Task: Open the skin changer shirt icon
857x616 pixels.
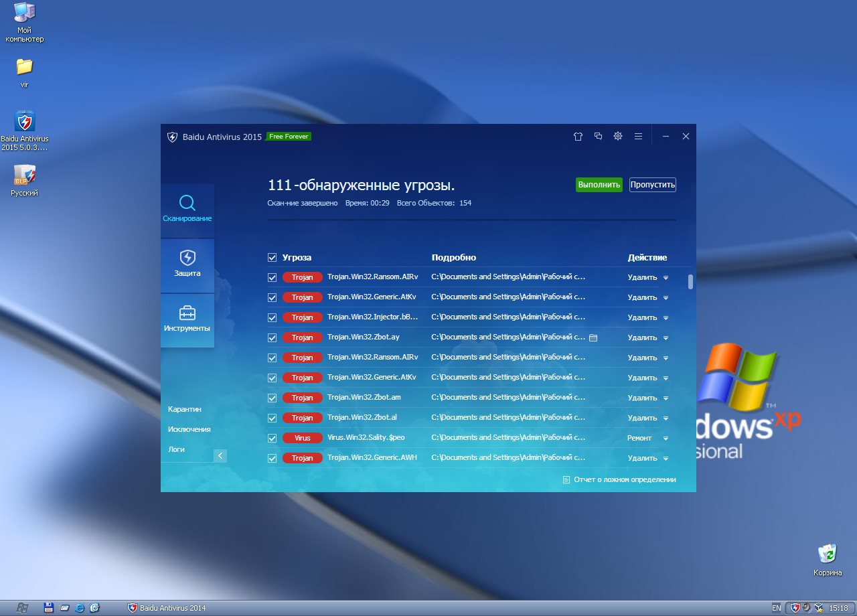Action: pos(578,136)
